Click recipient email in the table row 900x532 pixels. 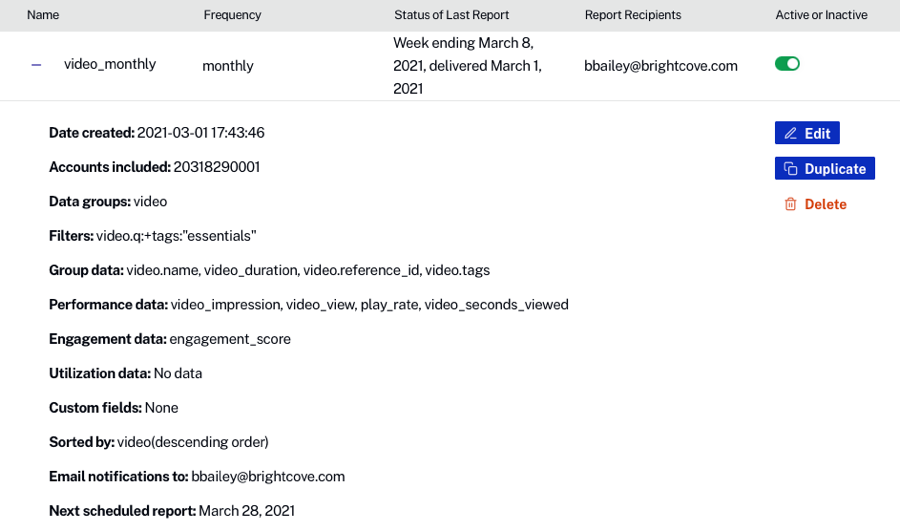point(661,66)
